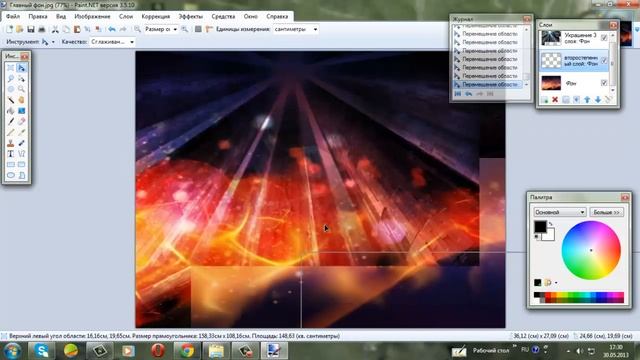Toggle visibility of the Фон layer
Viewport: 640px width, 360px height.
pos(604,83)
